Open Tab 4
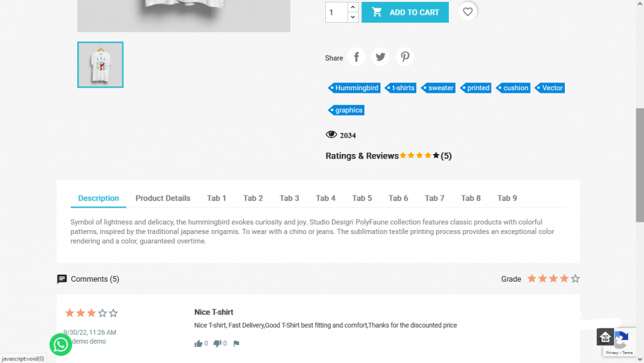This screenshot has height=363, width=644. coord(326,198)
